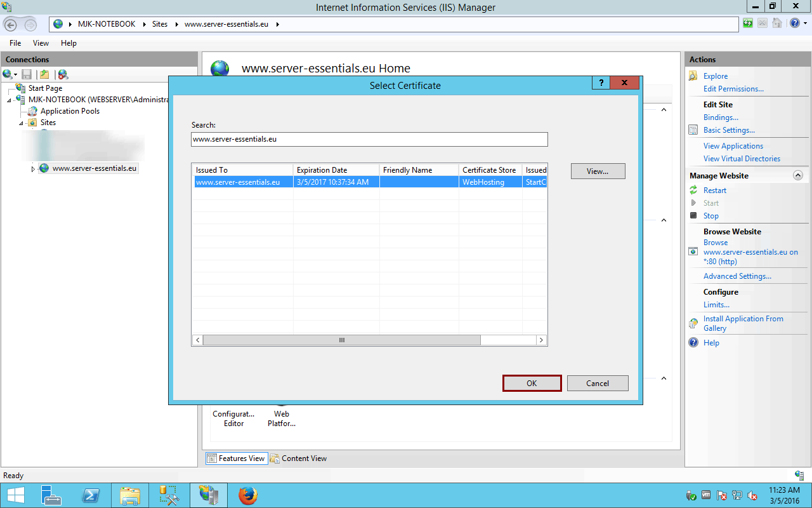Click OK in Select Certificate dialog
This screenshot has width=812, height=508.
coord(532,384)
